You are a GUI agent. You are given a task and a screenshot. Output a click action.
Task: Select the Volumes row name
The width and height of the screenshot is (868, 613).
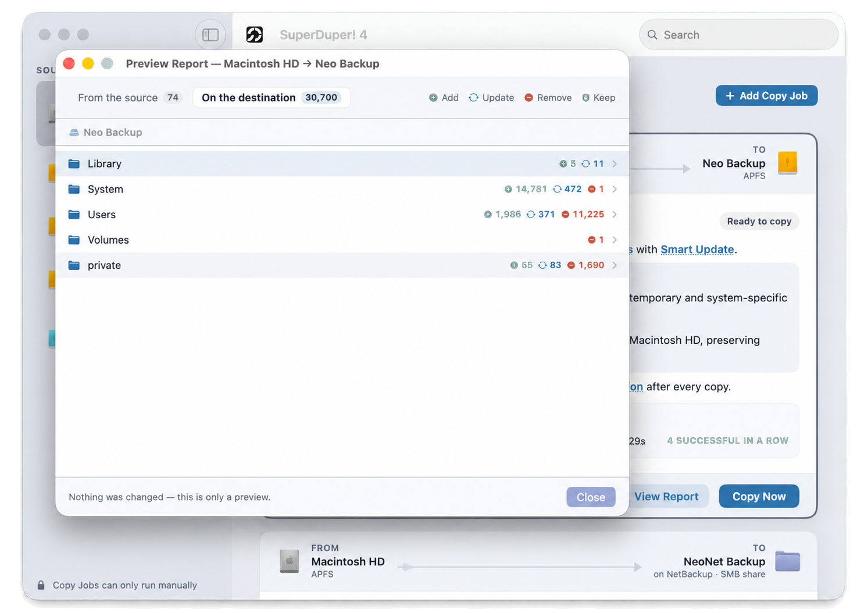click(x=108, y=240)
